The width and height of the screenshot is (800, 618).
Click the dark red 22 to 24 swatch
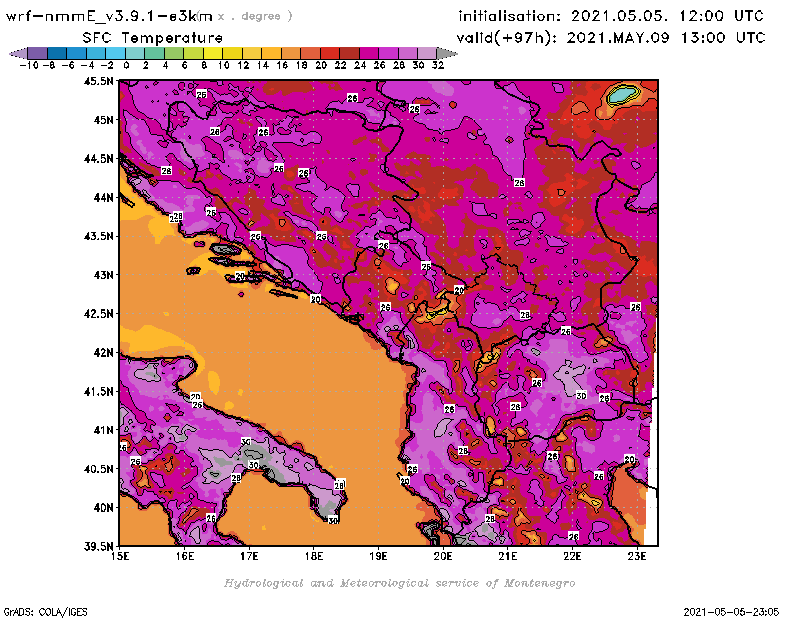(349, 54)
